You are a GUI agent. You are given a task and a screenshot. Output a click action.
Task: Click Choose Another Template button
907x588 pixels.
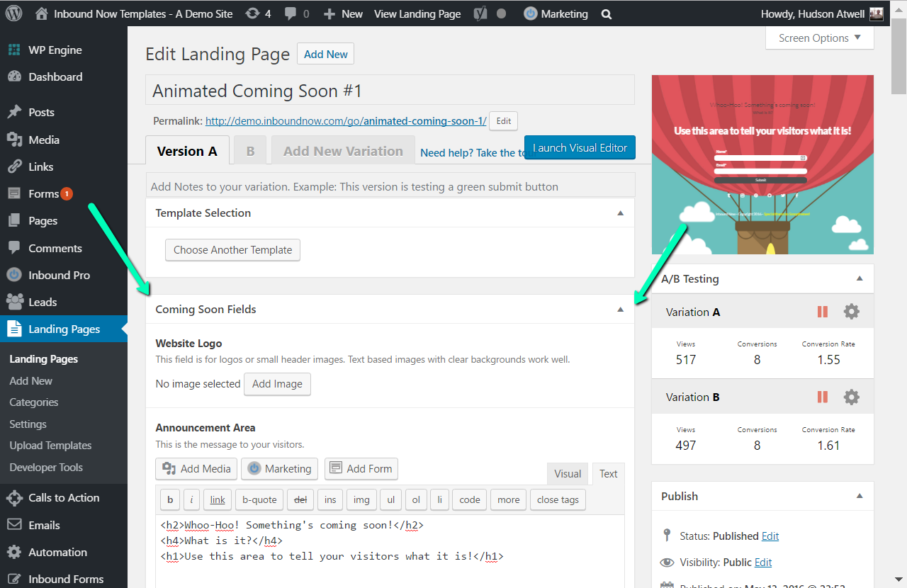coord(232,250)
